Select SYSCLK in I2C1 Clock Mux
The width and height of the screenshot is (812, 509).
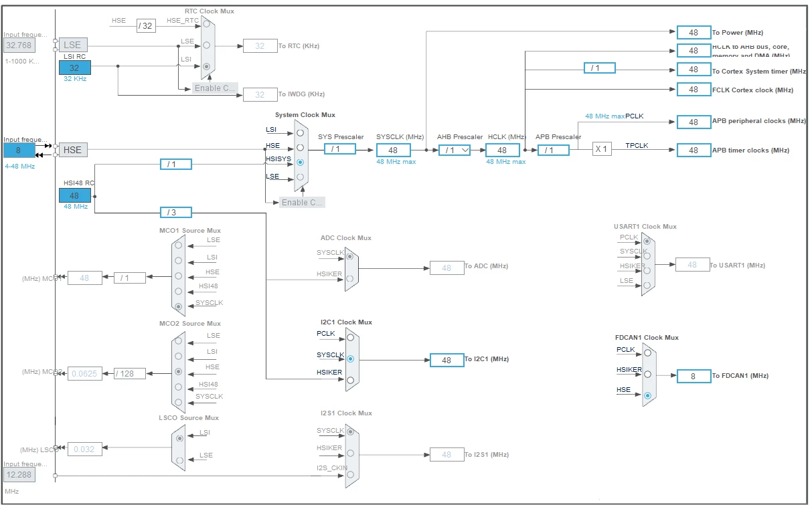(350, 359)
